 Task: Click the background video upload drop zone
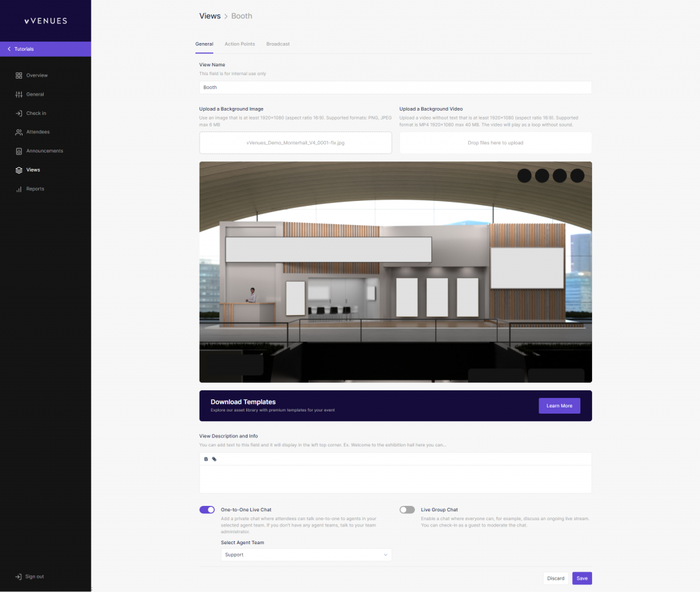(x=495, y=143)
